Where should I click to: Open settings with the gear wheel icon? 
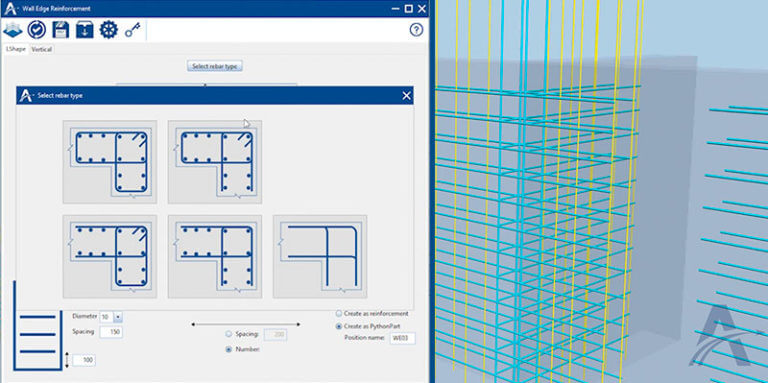pyautogui.click(x=109, y=30)
